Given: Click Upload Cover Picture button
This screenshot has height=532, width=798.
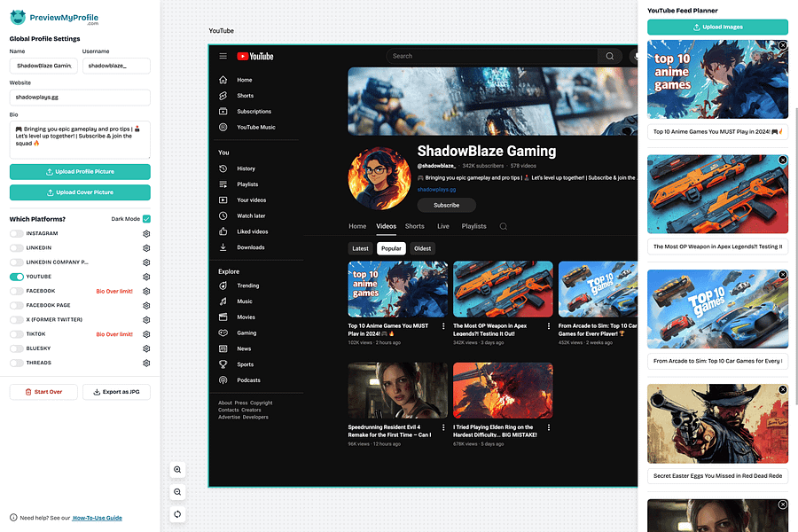Looking at the screenshot, I should click(x=80, y=192).
